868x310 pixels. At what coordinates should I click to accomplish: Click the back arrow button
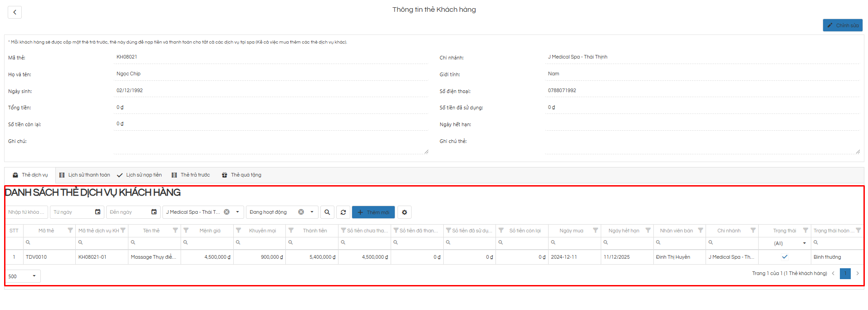(15, 12)
